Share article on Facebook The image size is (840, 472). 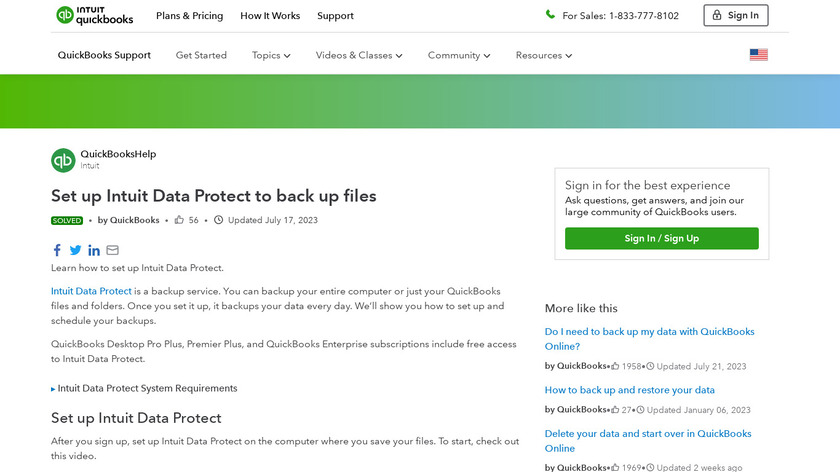click(x=57, y=250)
